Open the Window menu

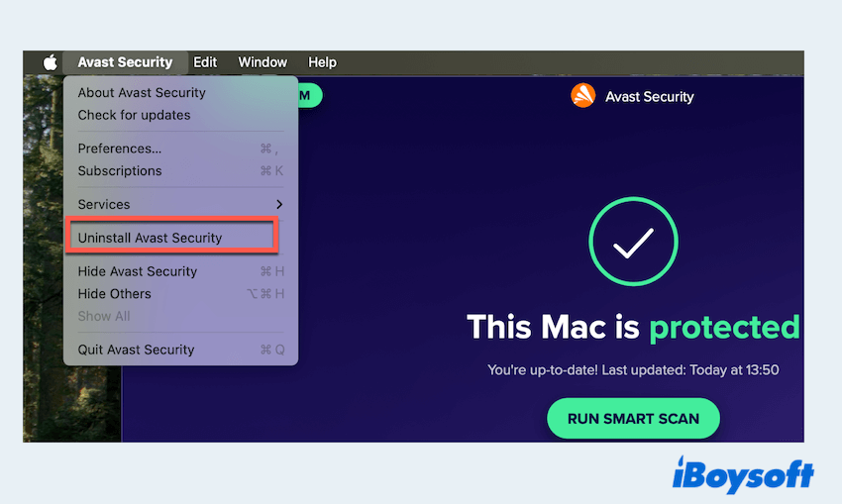pyautogui.click(x=263, y=62)
